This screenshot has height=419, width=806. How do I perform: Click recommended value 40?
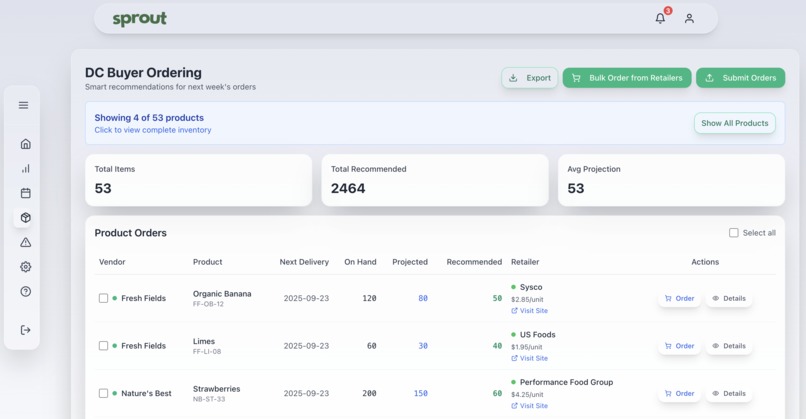pyautogui.click(x=497, y=346)
